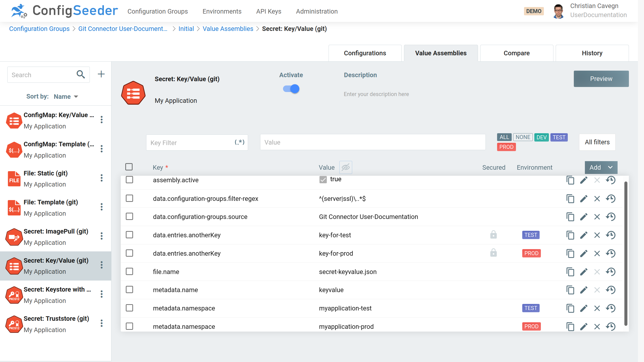644x362 pixels.
Task: Click the plus icon to add new item
Action: click(101, 74)
